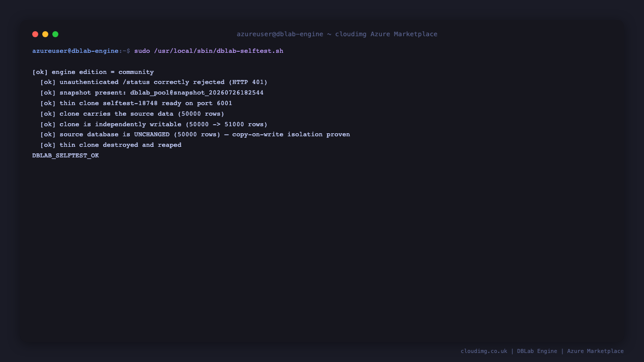
Task: Click the command 'sudo /usr/local/sbin/dblab-selftest.sh'
Action: [x=209, y=51]
